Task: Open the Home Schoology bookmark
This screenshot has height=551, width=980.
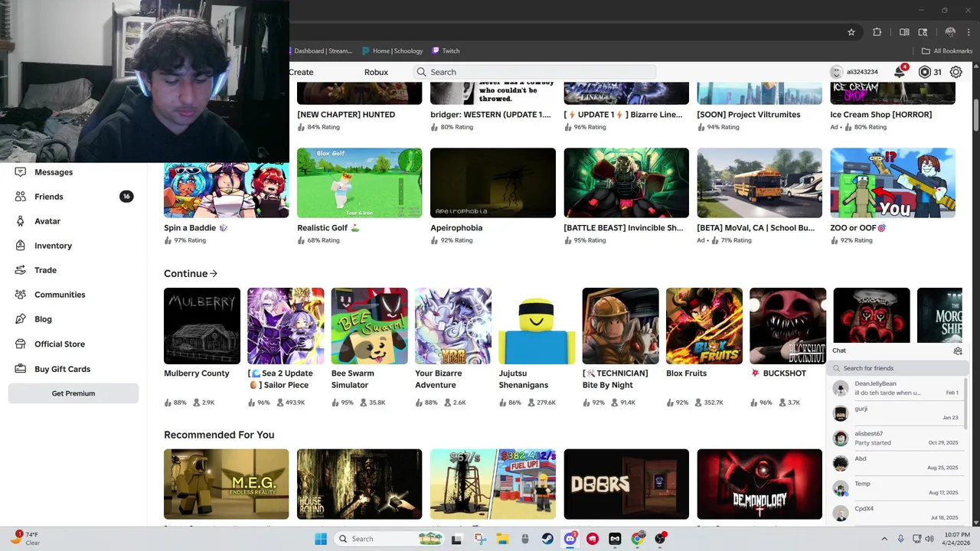Action: tap(393, 51)
